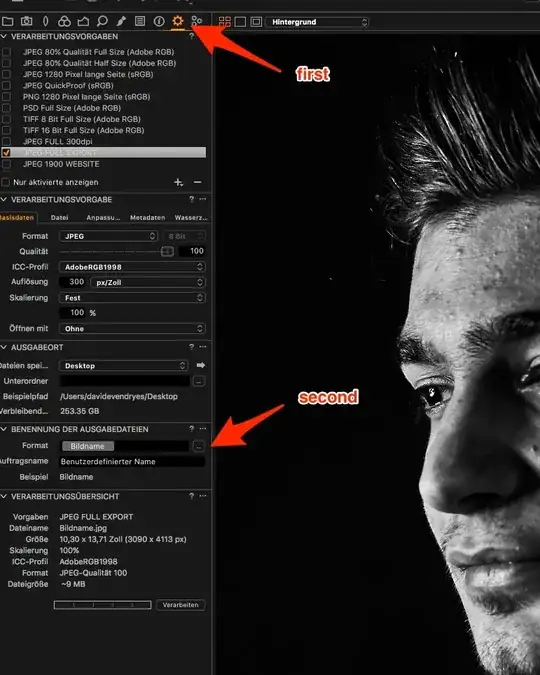Collapse the AUSGABEORT panel section

(4, 347)
